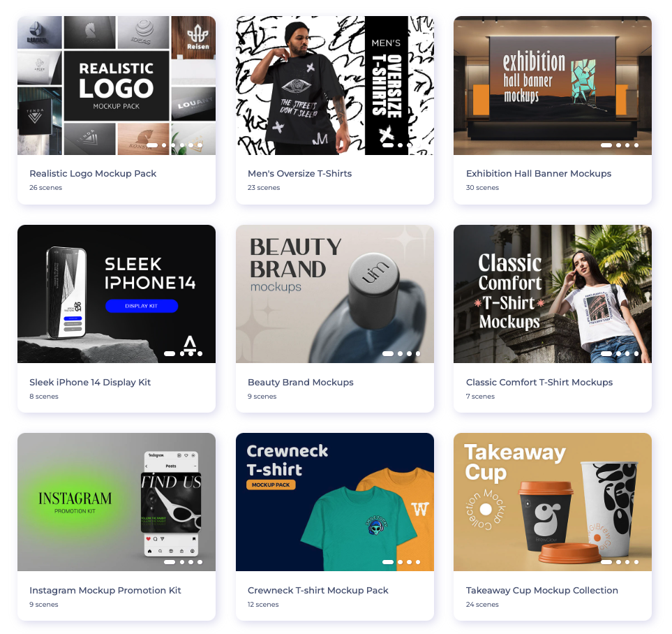Viewport: 672px width, 634px height.
Task: Open Men's Oversize T-Shirts thumbnail image
Action: [335, 85]
